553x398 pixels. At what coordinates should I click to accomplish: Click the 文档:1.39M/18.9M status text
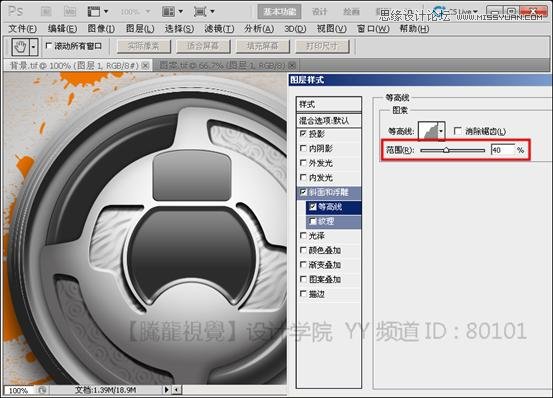105,390
